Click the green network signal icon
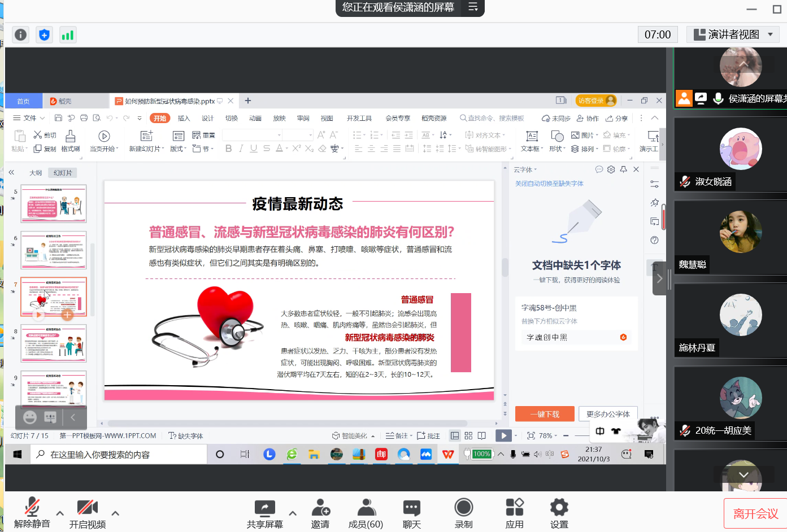The image size is (787, 532). point(67,35)
